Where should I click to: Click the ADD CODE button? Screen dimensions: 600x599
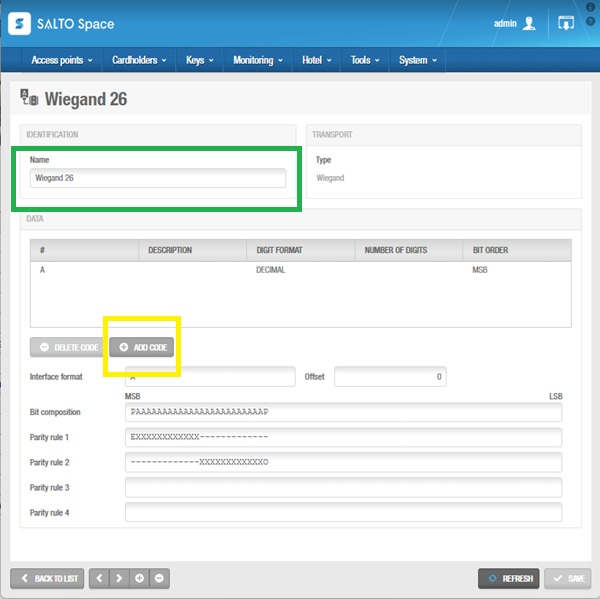click(x=142, y=347)
